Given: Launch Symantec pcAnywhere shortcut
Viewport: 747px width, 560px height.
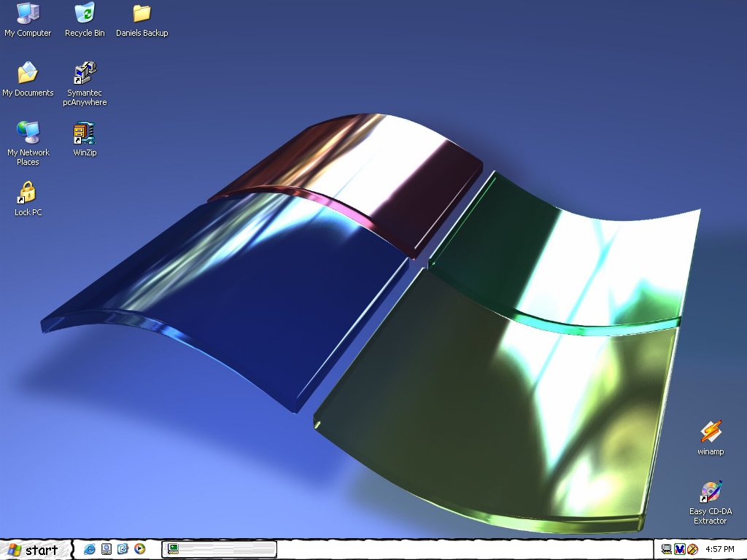Looking at the screenshot, I should coord(85,74).
